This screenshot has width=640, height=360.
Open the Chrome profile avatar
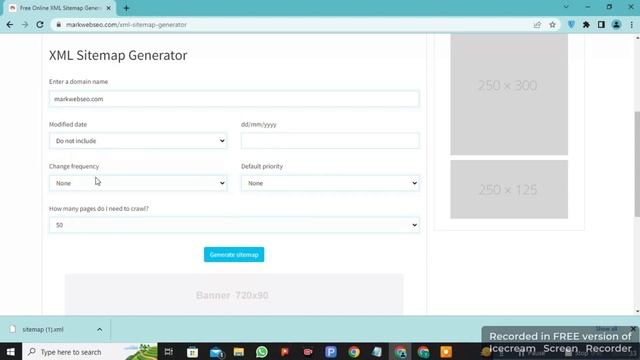click(616, 25)
